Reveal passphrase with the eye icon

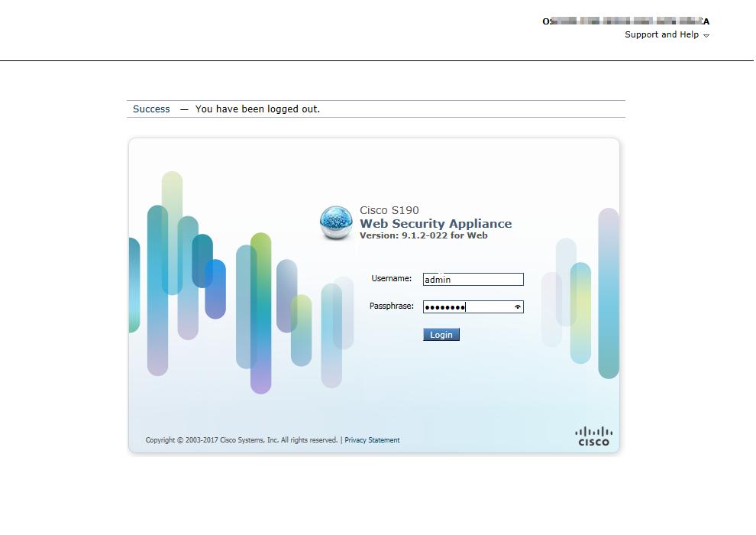pos(517,306)
